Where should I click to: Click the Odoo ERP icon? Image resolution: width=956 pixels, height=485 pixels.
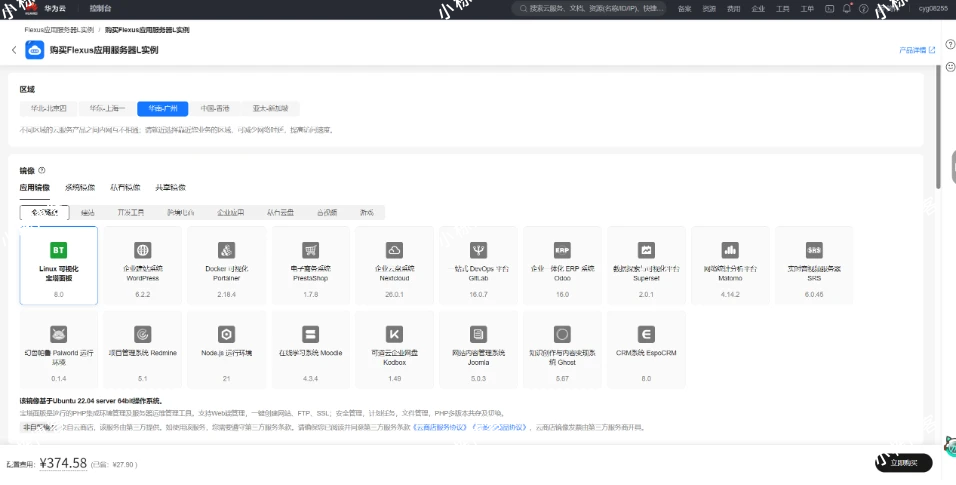click(562, 250)
